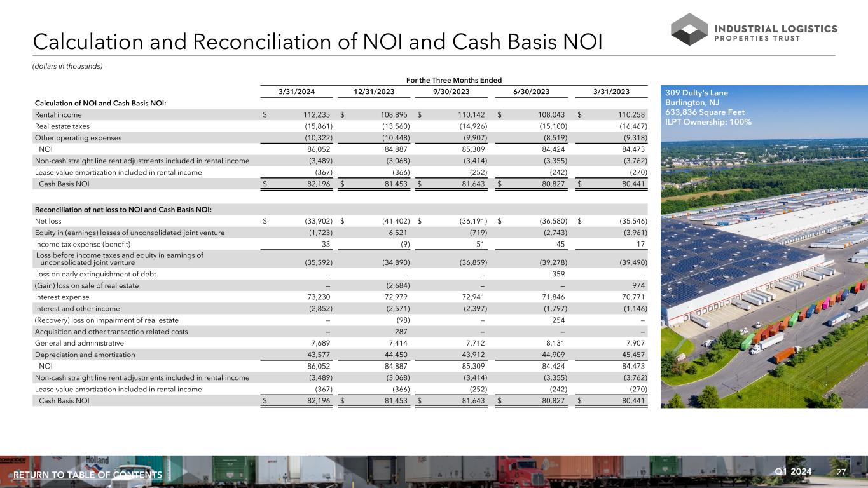868x488 pixels.
Task: Click the Industrial Logistics Properties Trust logo icon
Action: (689, 29)
